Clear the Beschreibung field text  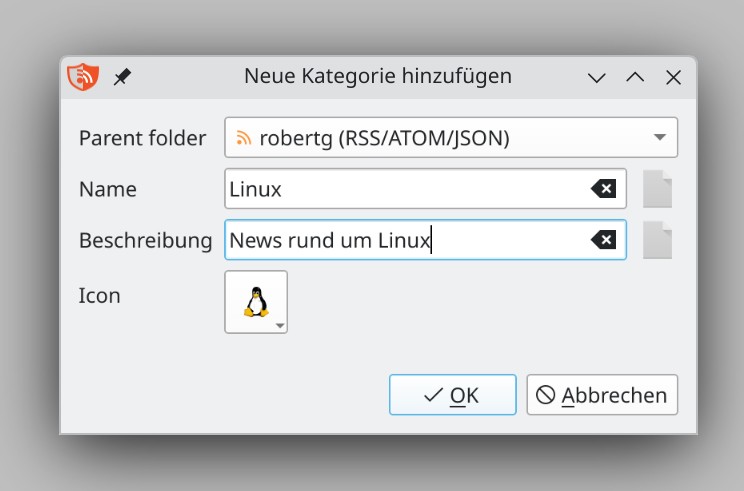tap(604, 240)
